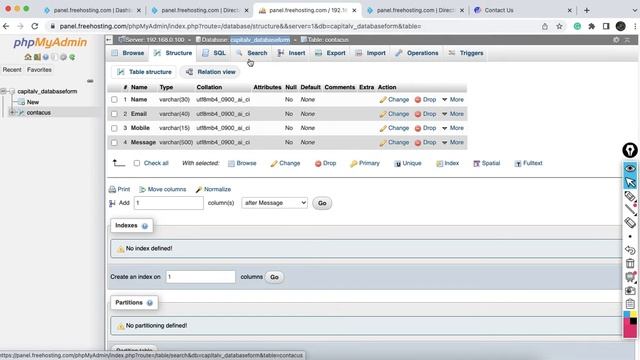Image resolution: width=640 pixels, height=360 pixels.
Task: Click the camera screenshot icon in annotation toolbar
Action: tap(630, 290)
